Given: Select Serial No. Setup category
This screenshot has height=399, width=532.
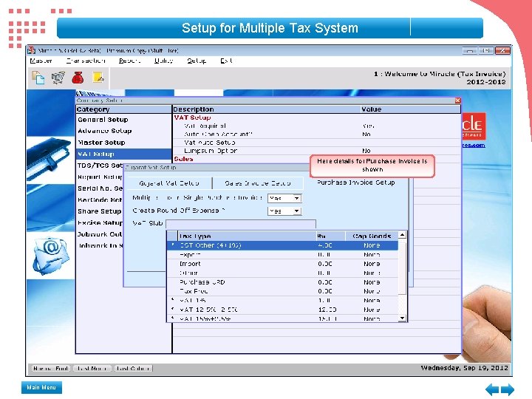Looking at the screenshot, I should click(100, 188).
